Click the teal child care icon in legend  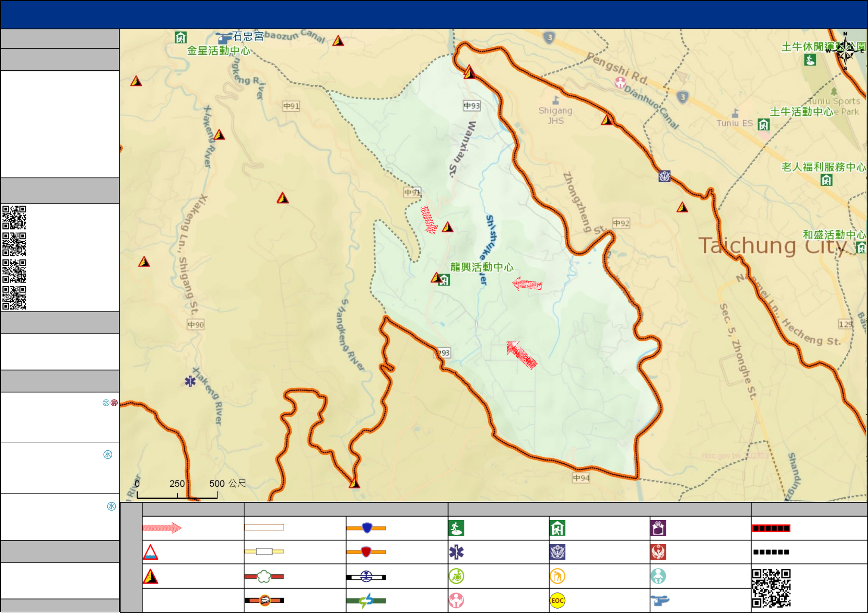658,576
